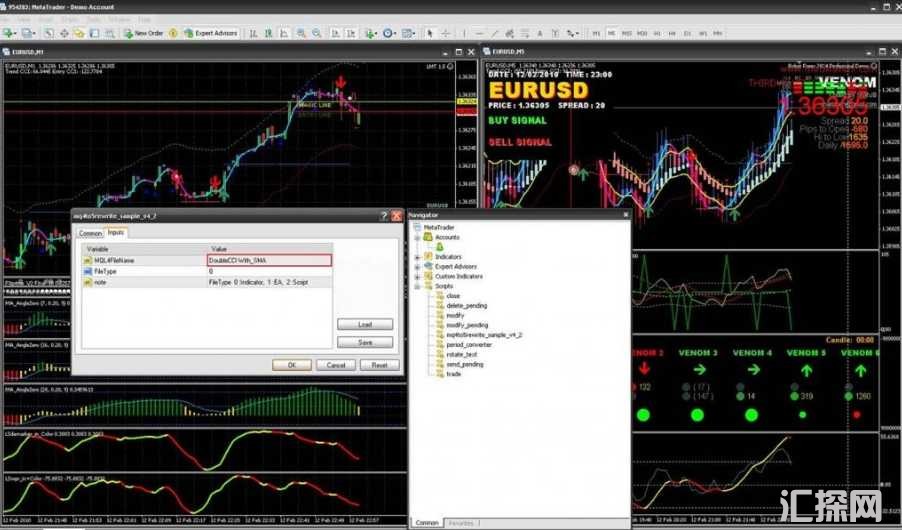Click the zoom in magnifier icon
Image resolution: width=902 pixels, height=530 pixels.
point(300,33)
